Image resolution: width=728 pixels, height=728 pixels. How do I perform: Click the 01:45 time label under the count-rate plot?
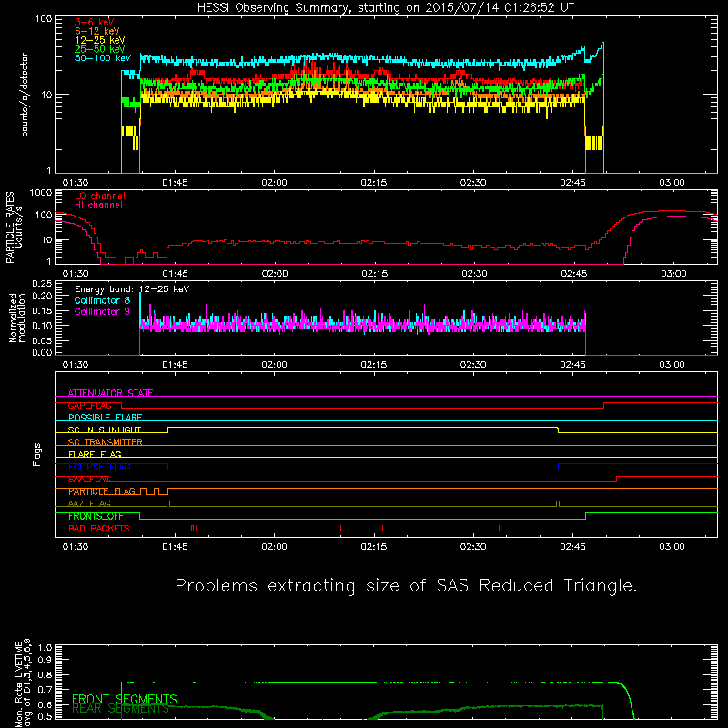[x=175, y=183]
